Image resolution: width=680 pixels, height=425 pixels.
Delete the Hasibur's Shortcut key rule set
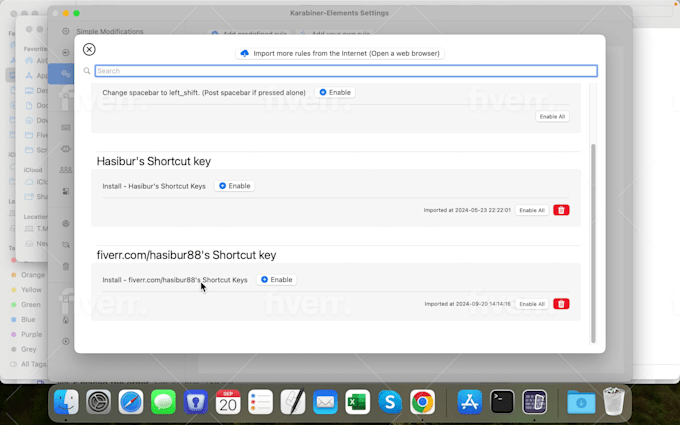(561, 210)
